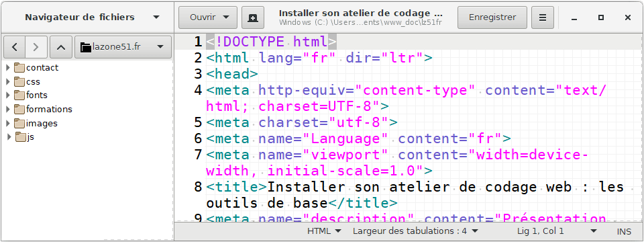
Task: Go back in file browser
Action: [x=15, y=47]
